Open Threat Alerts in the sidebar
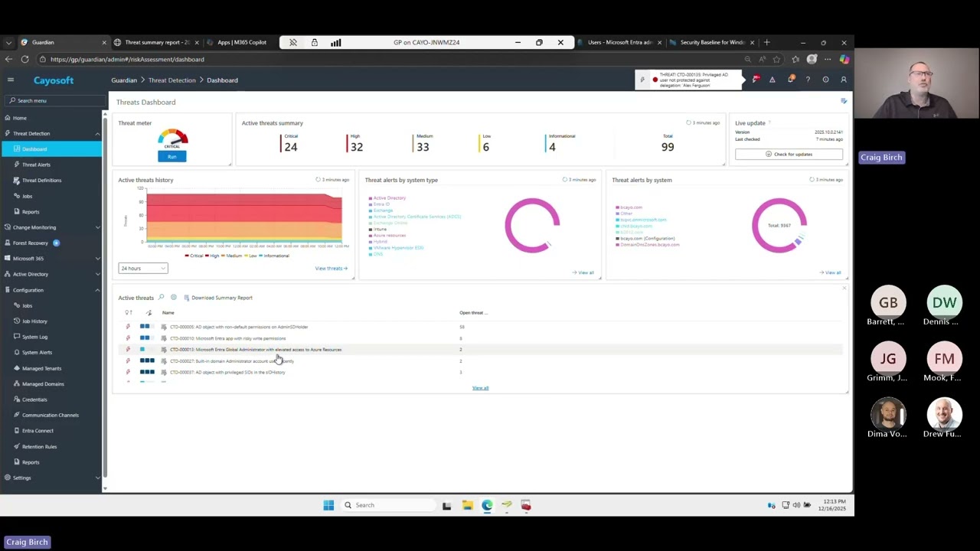 [36, 165]
